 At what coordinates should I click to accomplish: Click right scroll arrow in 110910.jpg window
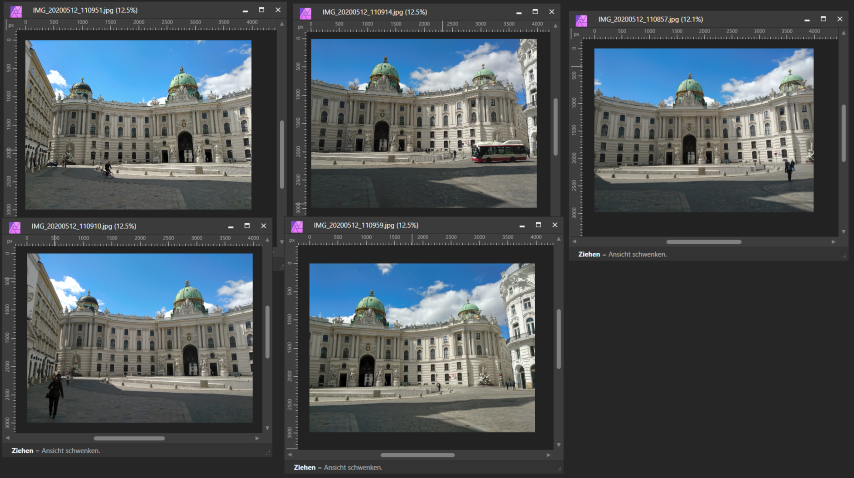pos(257,438)
